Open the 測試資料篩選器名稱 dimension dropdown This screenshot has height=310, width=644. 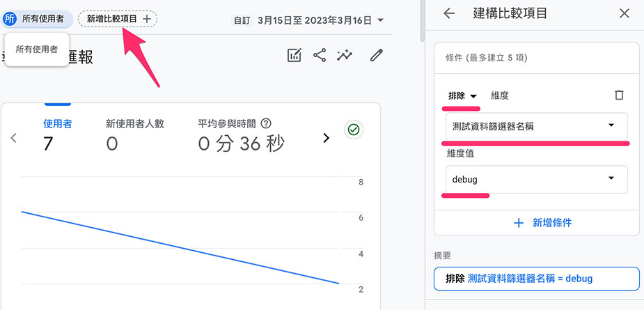pos(536,126)
